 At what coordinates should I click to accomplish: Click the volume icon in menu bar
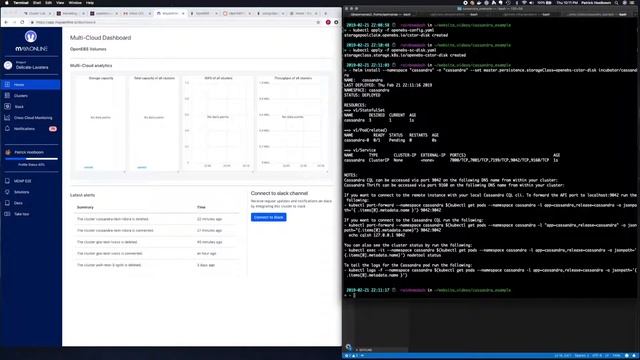[x=531, y=3]
